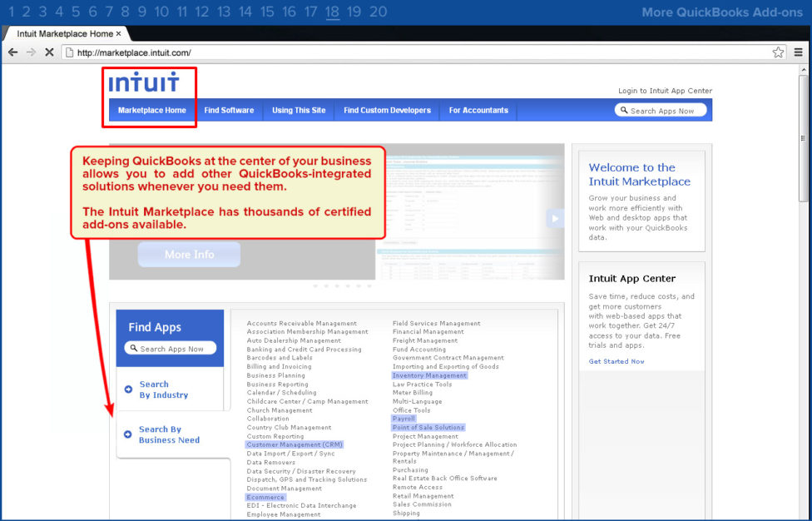Jump to slide 10 in the top bar
This screenshot has height=521, width=812.
pyautogui.click(x=161, y=12)
